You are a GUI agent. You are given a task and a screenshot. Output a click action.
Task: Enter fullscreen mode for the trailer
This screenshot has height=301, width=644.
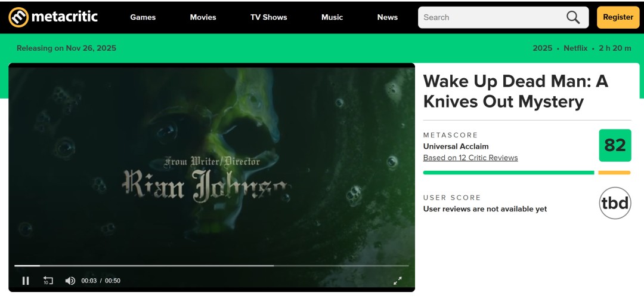point(398,281)
